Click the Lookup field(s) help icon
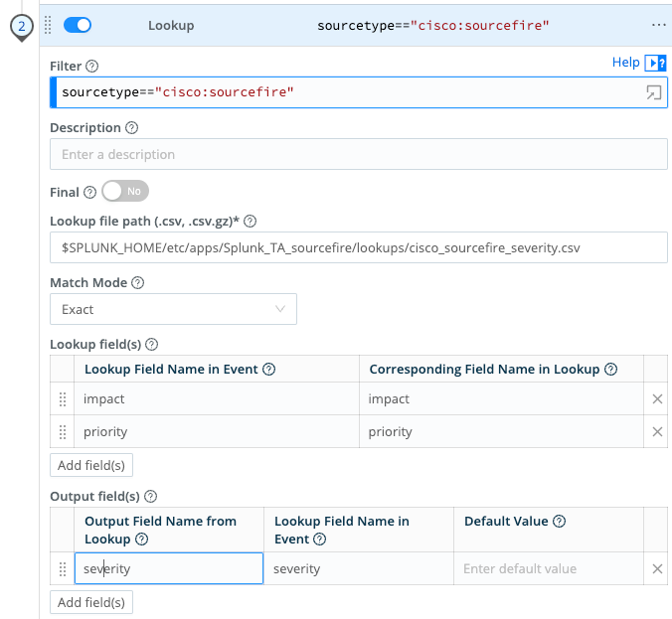 click(152, 345)
